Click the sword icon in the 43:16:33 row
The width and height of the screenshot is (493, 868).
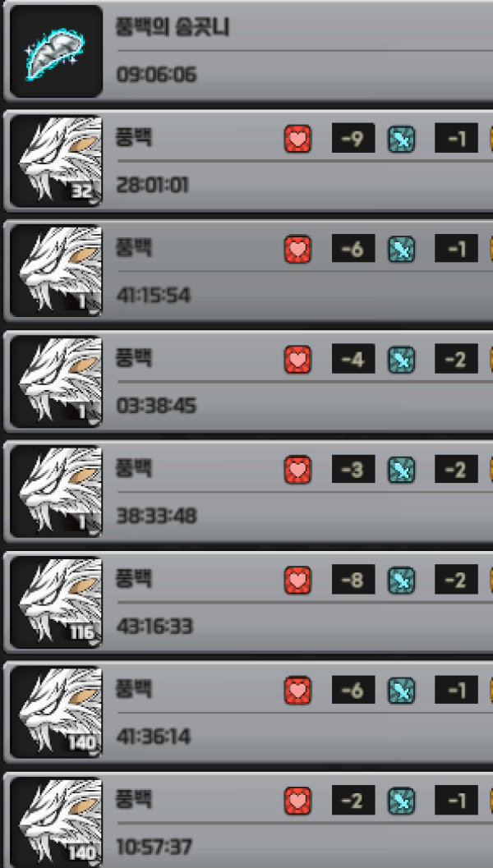(x=401, y=580)
